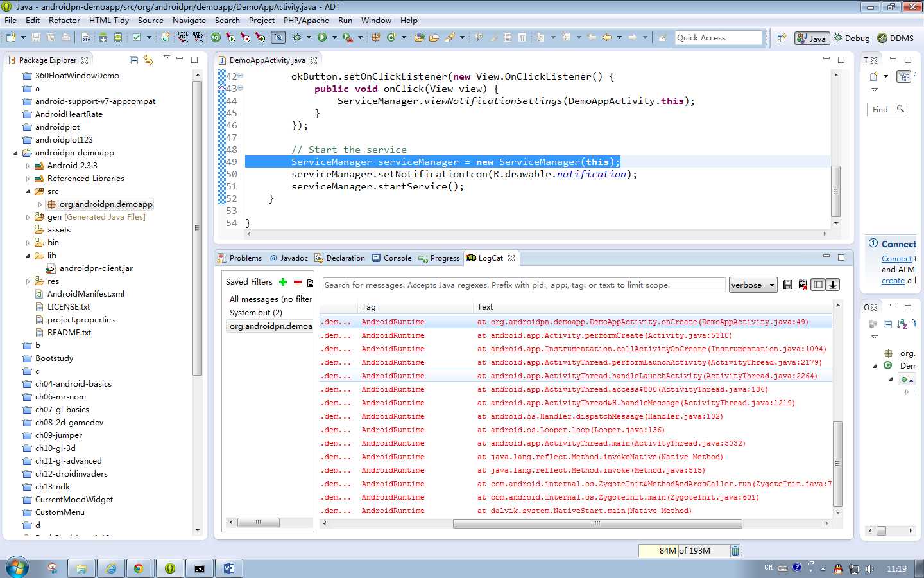Switch to the Console tab
Screen dimensions: 924x578
pyautogui.click(x=391, y=258)
